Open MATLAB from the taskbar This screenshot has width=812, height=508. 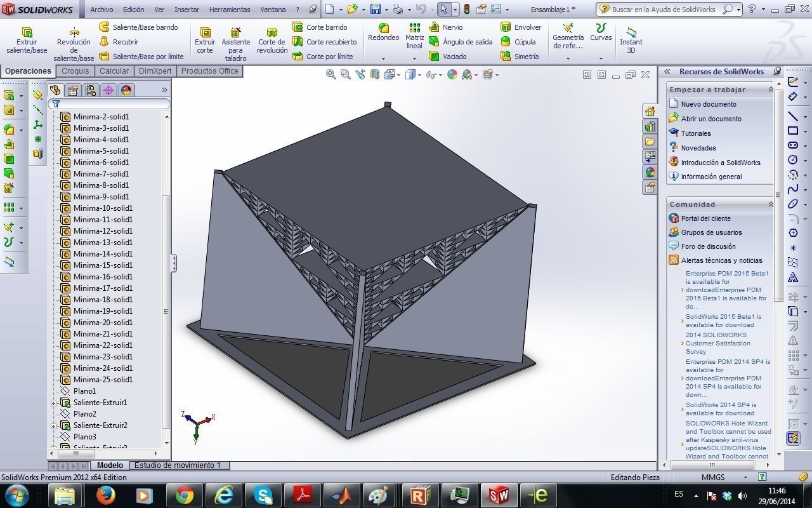tap(341, 495)
